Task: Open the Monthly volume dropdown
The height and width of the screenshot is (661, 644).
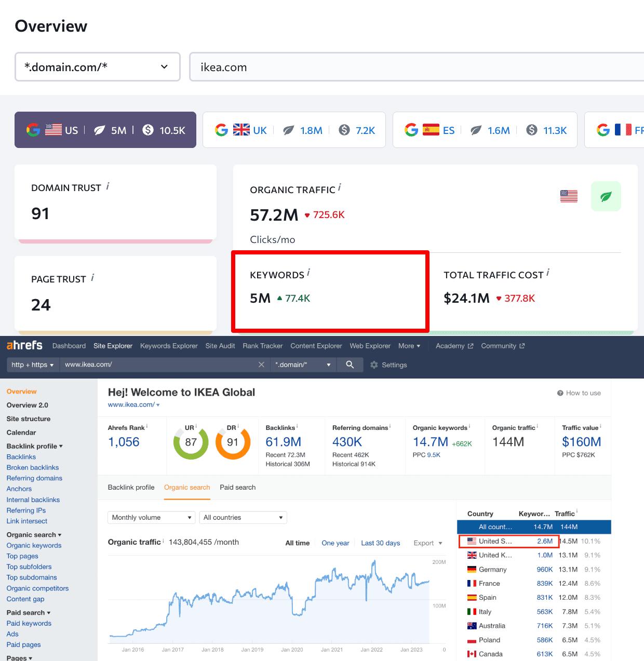Action: 152,517
